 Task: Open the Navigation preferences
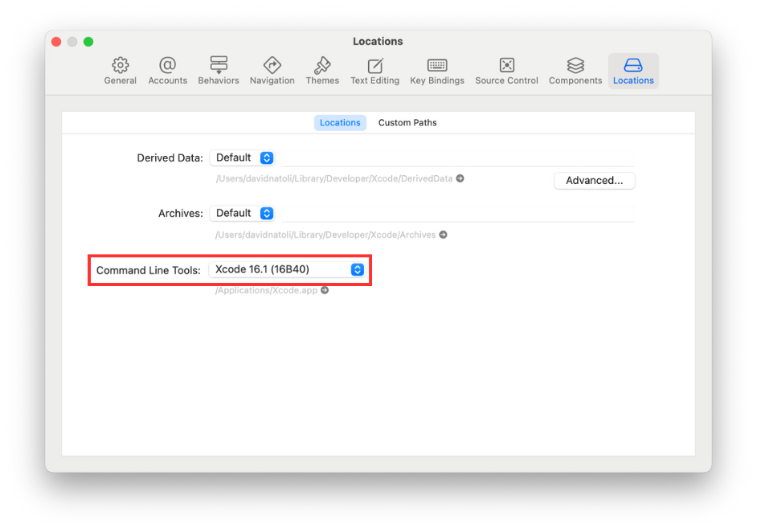pyautogui.click(x=272, y=71)
